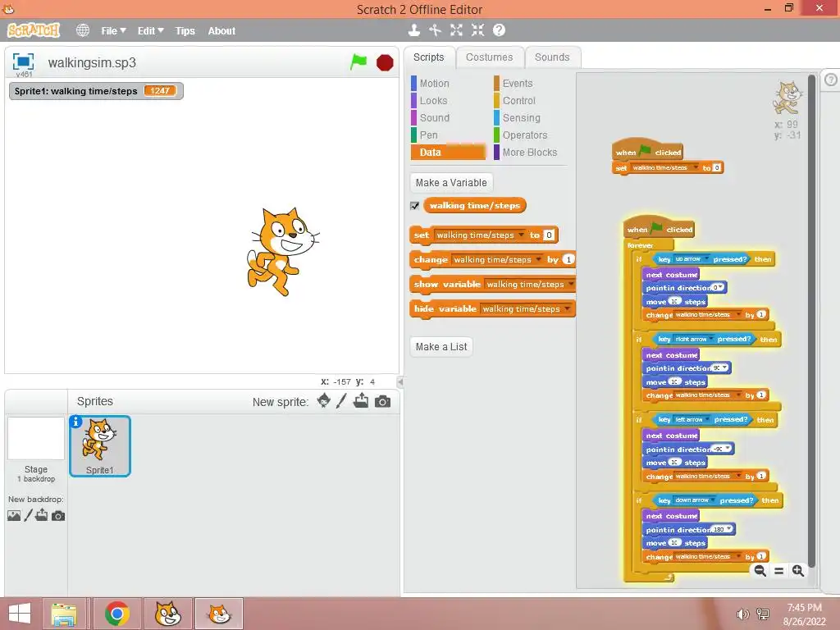Select the Duplicate stamp tool
840x630 pixels.
(413, 30)
